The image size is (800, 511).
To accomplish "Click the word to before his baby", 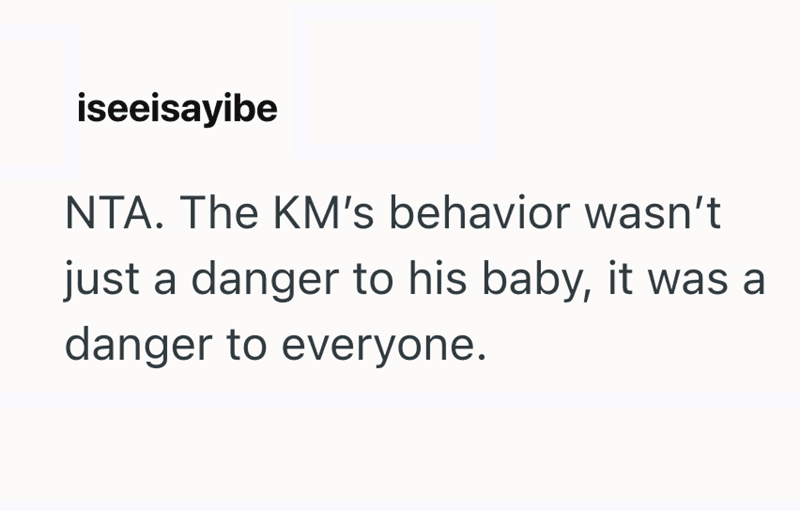I will click(x=373, y=280).
